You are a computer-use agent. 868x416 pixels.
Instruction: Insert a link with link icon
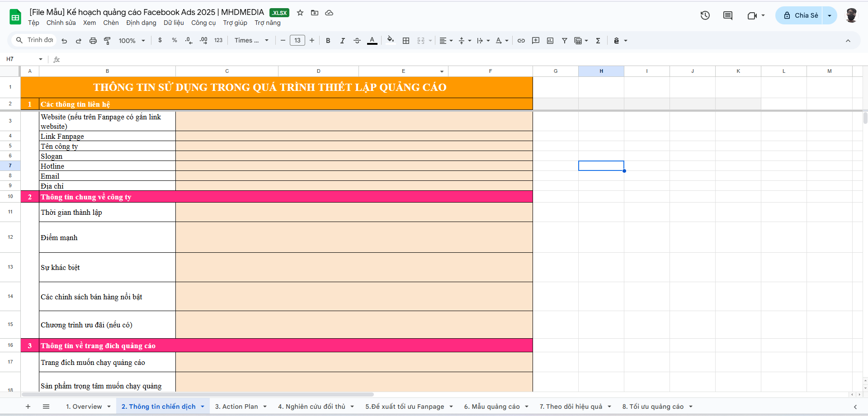521,41
